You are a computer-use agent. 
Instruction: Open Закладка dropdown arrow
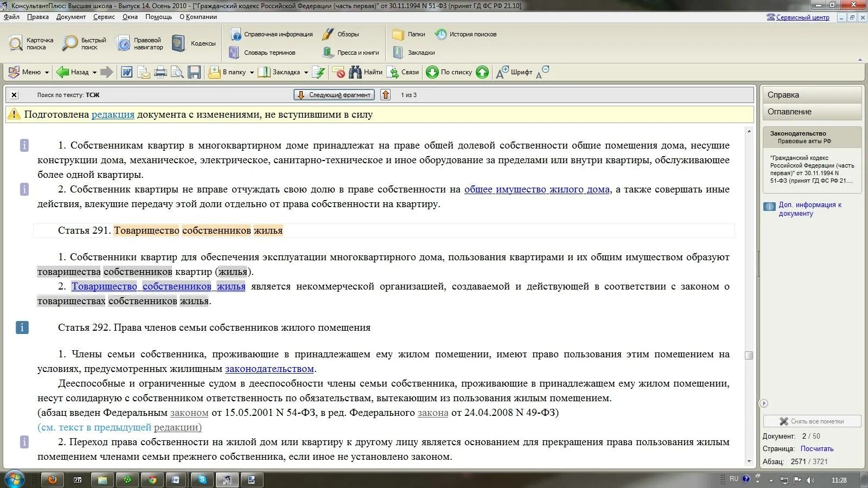pos(306,73)
